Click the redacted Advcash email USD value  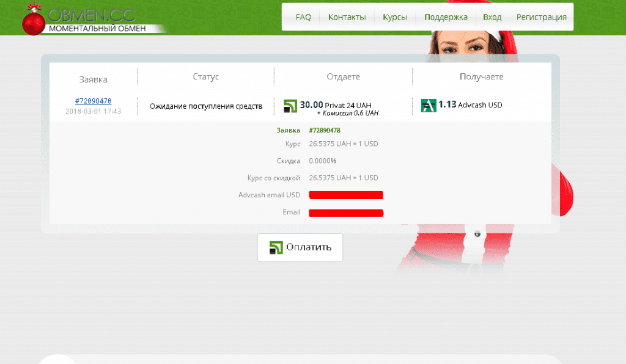tap(345, 195)
